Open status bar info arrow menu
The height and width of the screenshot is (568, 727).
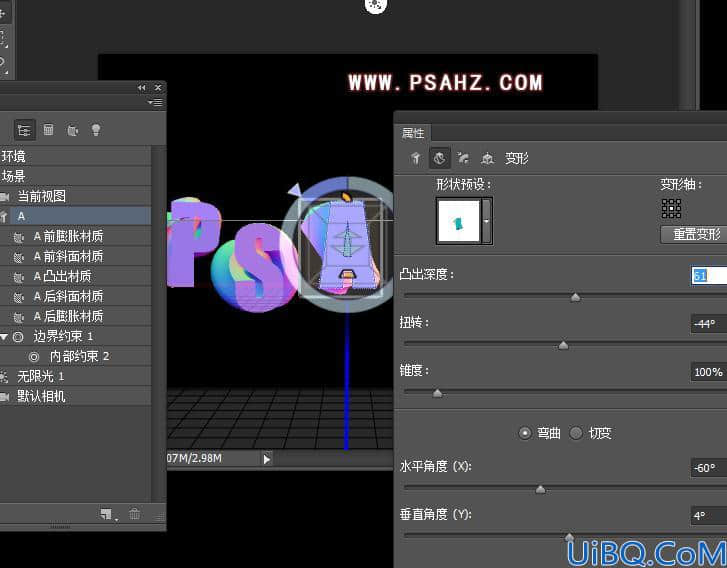point(267,459)
